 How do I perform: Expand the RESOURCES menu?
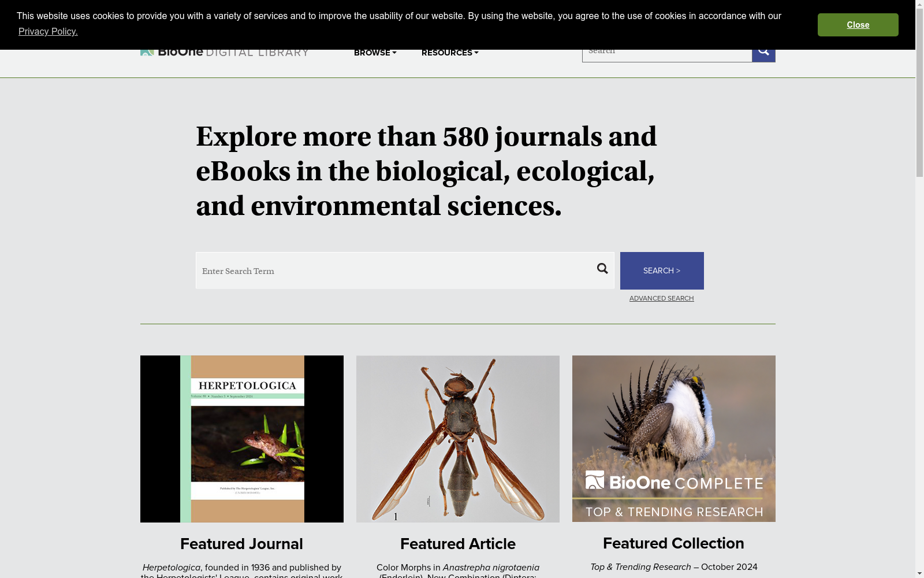coord(450,53)
